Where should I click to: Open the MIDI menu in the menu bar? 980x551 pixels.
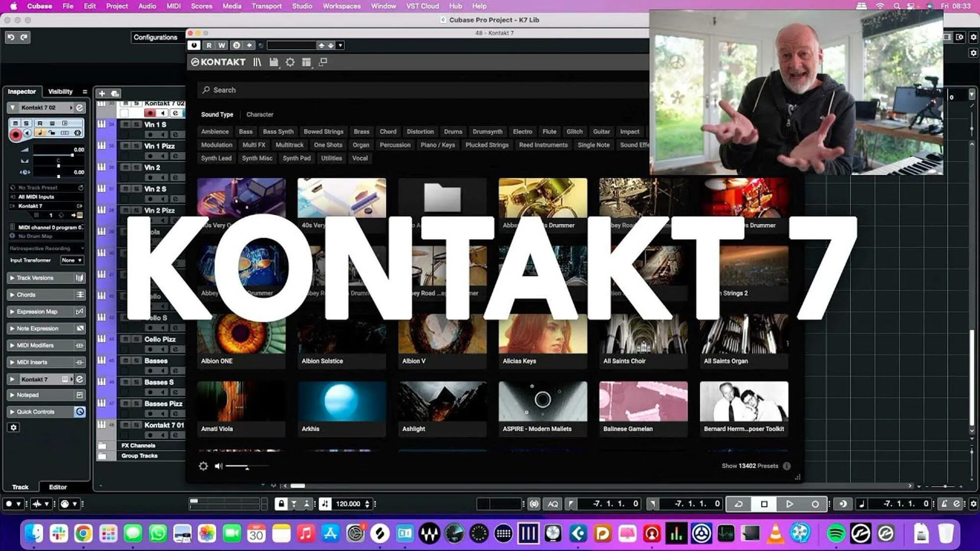click(173, 6)
